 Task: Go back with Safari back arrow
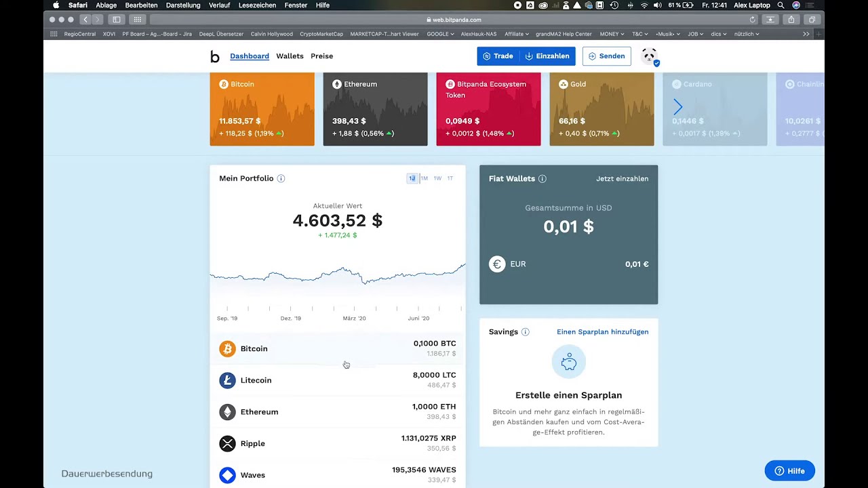tap(85, 20)
